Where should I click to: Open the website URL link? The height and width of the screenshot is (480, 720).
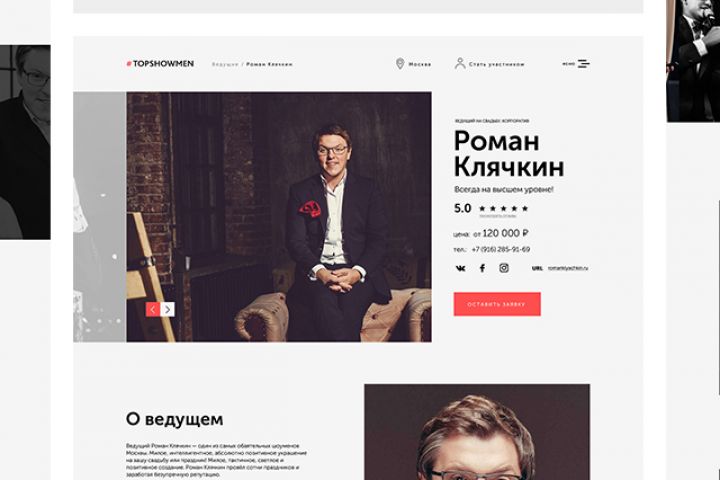tap(568, 268)
